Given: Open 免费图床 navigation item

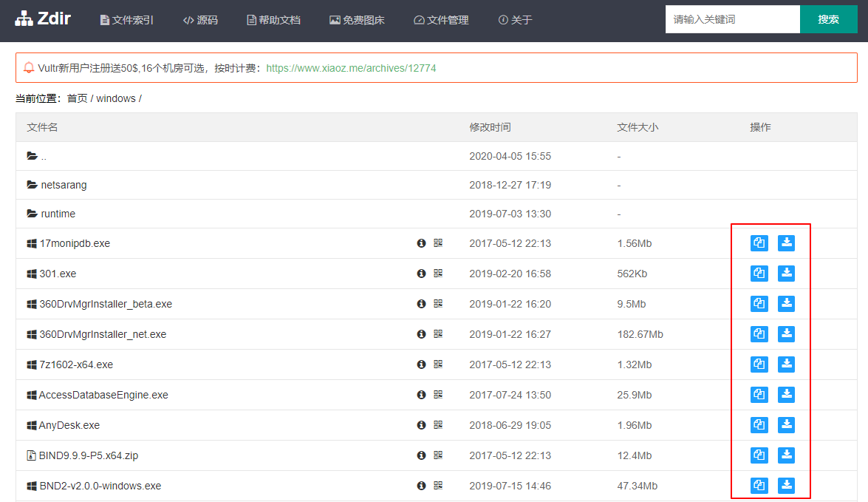Looking at the screenshot, I should [357, 20].
